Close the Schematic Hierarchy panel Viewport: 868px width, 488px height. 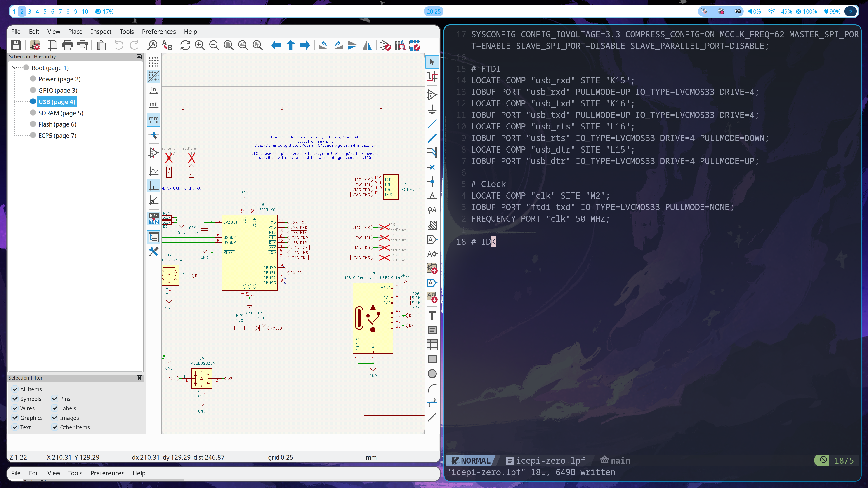tap(139, 56)
